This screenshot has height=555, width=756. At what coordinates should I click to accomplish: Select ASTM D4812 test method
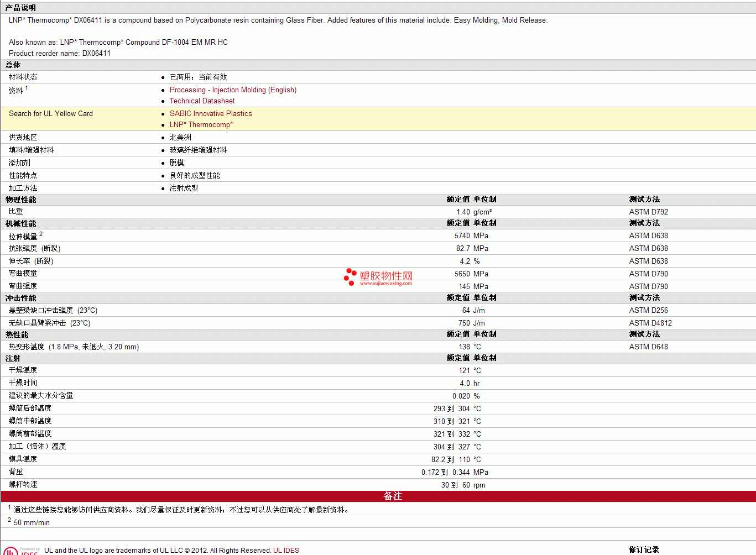pyautogui.click(x=650, y=323)
